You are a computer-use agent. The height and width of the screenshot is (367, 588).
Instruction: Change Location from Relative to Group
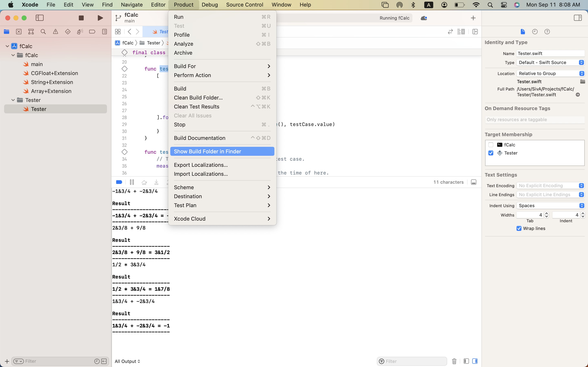pyautogui.click(x=550, y=73)
